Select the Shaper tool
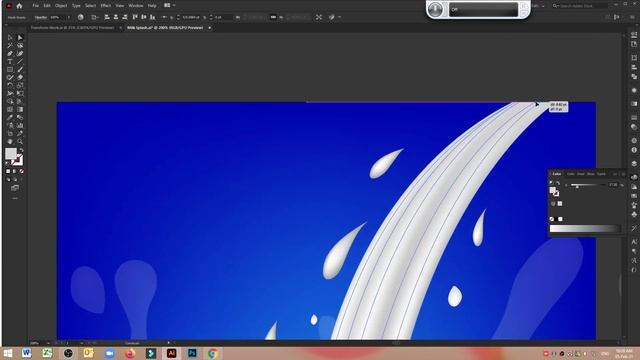640x360 pixels. pyautogui.click(x=10, y=78)
